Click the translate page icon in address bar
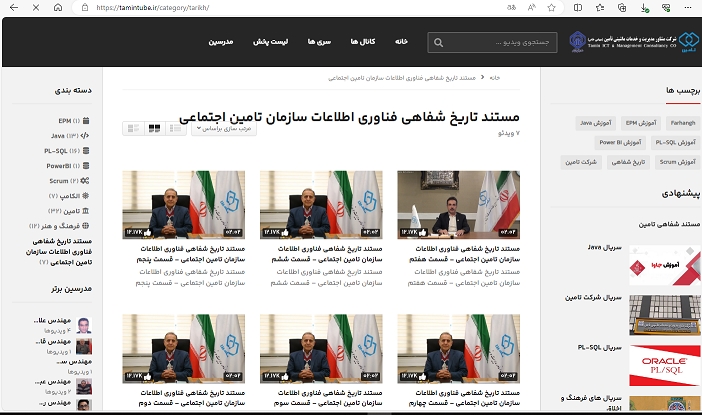Viewport: 702px width, 415px height. [511, 7]
